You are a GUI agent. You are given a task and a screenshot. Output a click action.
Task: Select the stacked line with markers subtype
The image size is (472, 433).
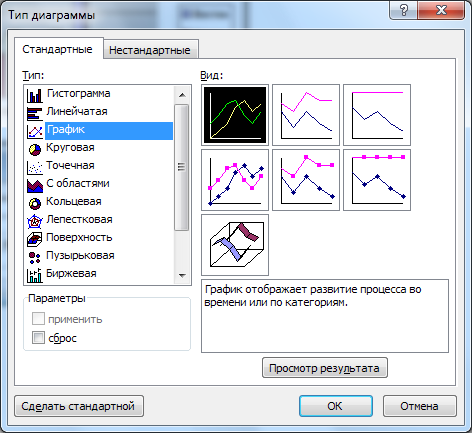(x=306, y=180)
